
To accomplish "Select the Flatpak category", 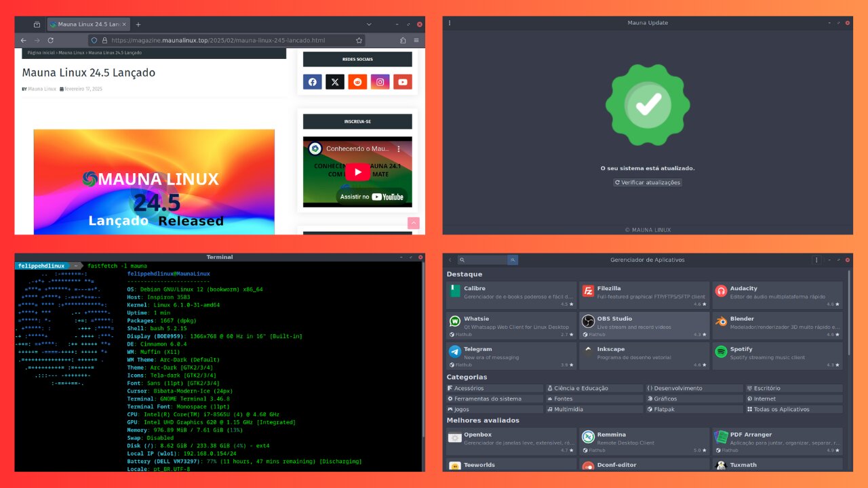I will pyautogui.click(x=694, y=409).
